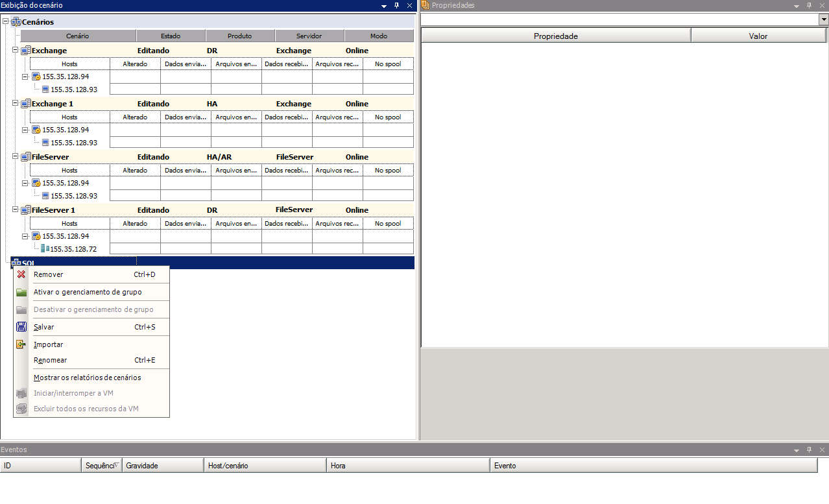The height and width of the screenshot is (504, 829).
Task: Click the Cenário column header
Action: click(x=78, y=36)
